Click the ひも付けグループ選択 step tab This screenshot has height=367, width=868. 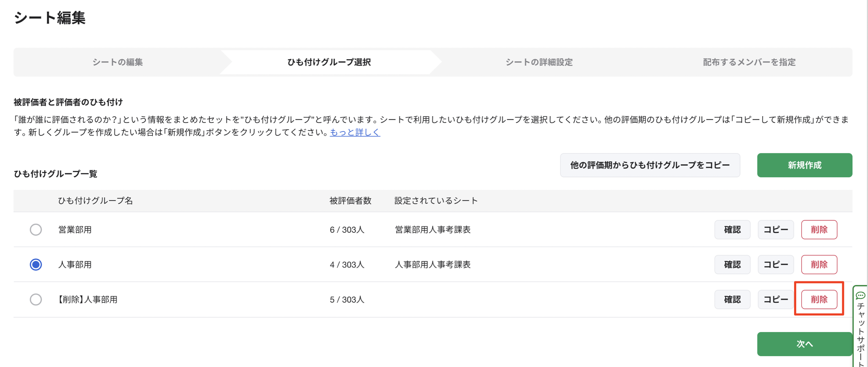[329, 62]
